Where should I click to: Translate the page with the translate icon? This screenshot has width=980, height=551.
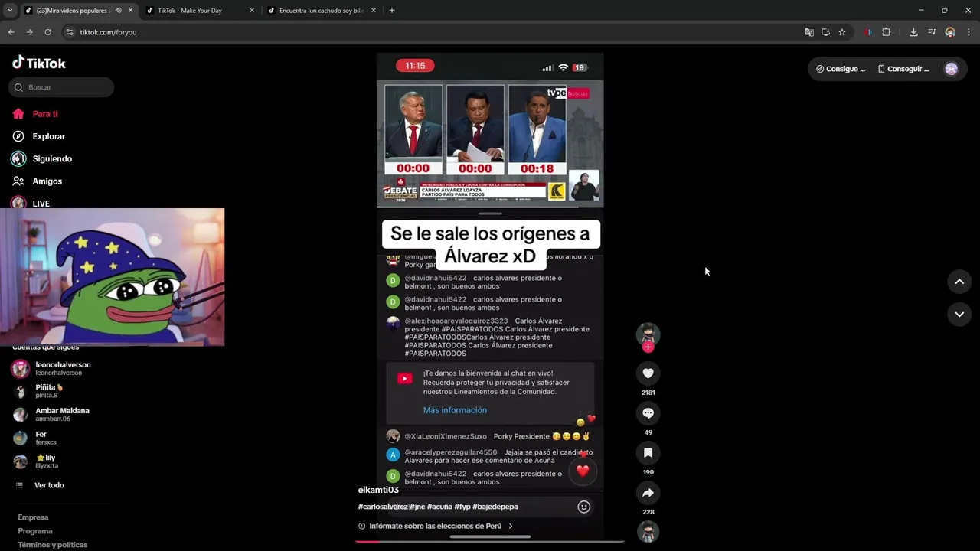point(809,32)
